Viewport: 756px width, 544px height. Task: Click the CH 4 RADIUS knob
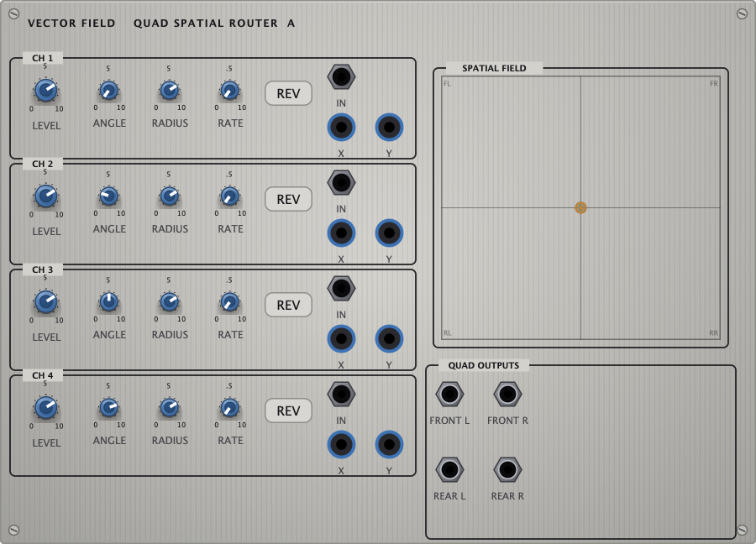170,408
